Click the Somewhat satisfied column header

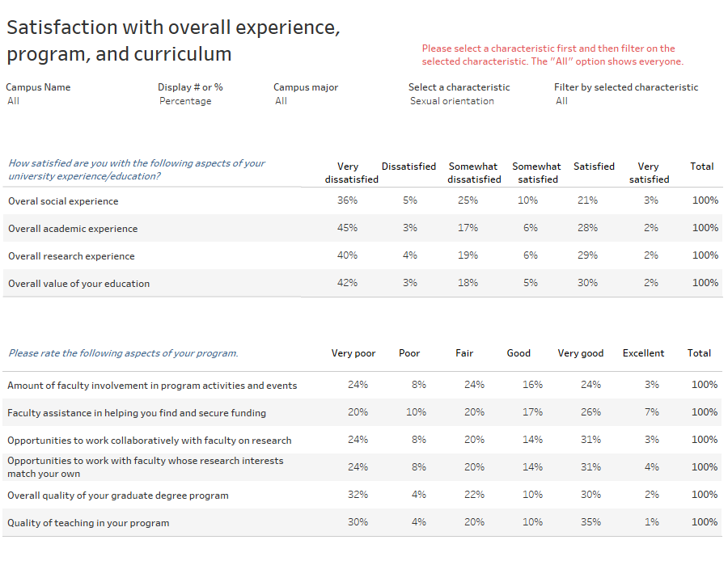[x=537, y=173]
